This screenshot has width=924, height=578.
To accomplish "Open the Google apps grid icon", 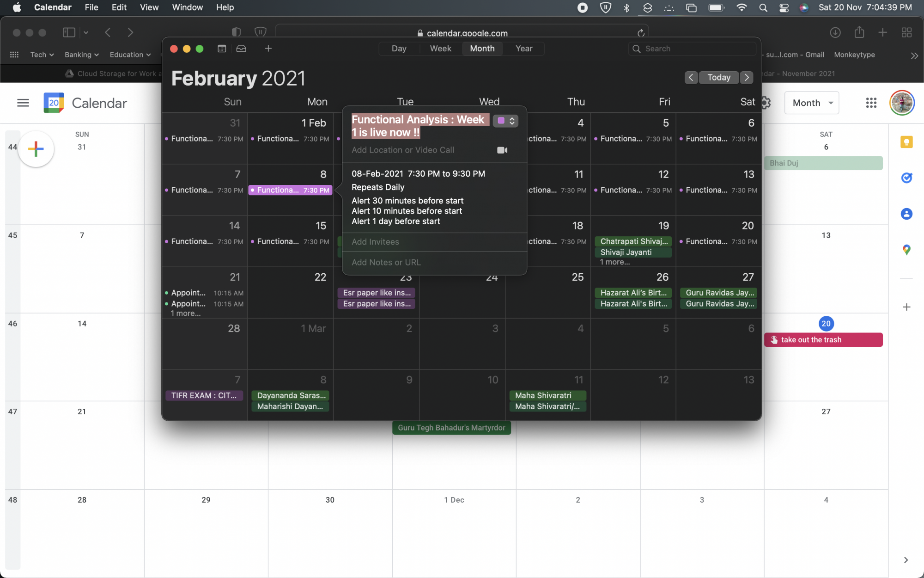I will [x=871, y=103].
